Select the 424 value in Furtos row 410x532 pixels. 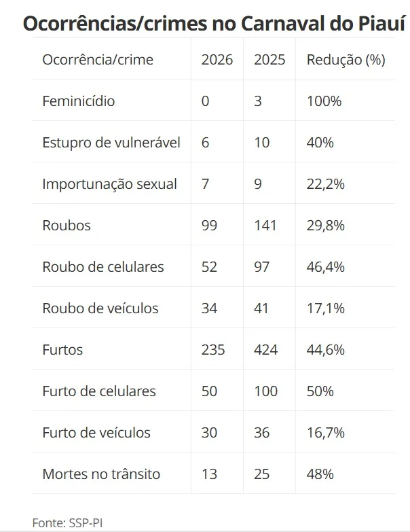(267, 350)
